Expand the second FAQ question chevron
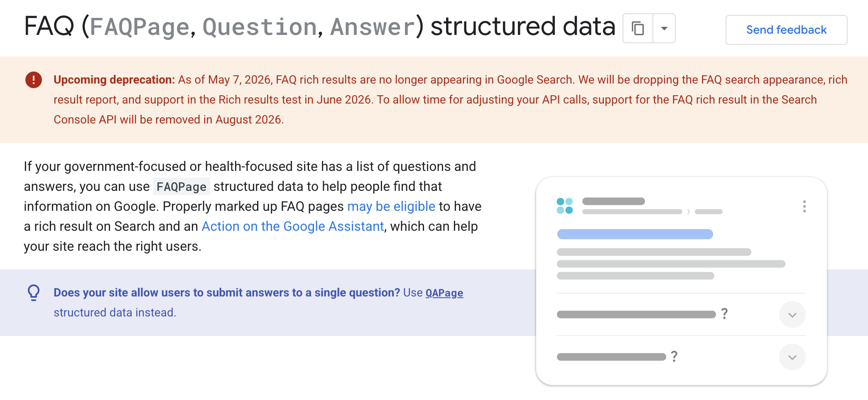 click(x=792, y=357)
